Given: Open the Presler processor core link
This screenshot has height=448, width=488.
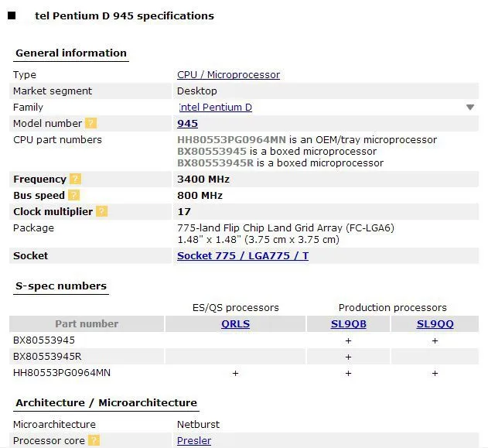Looking at the screenshot, I should point(194,440).
